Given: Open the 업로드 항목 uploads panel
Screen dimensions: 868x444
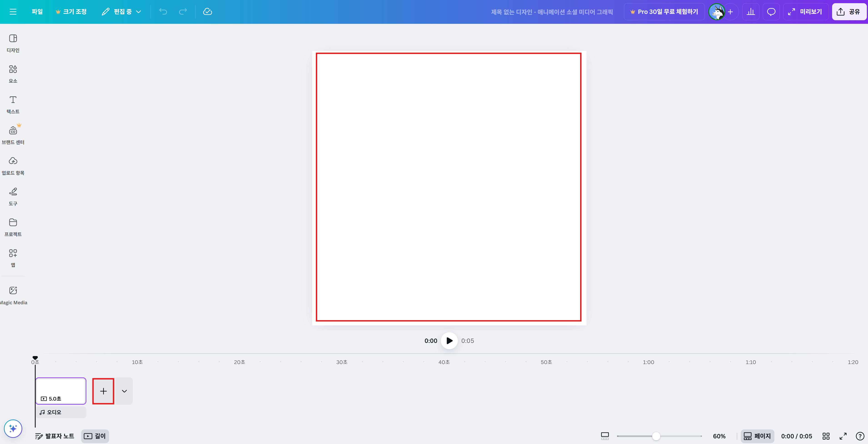Looking at the screenshot, I should tap(13, 166).
